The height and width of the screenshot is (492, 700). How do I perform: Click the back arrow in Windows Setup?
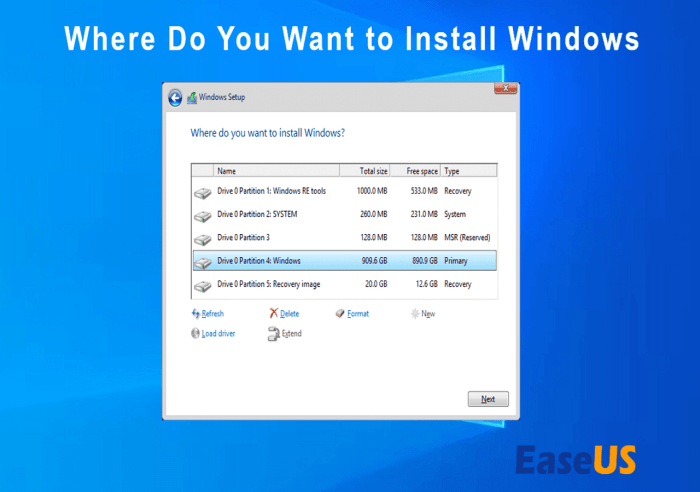coord(176,97)
